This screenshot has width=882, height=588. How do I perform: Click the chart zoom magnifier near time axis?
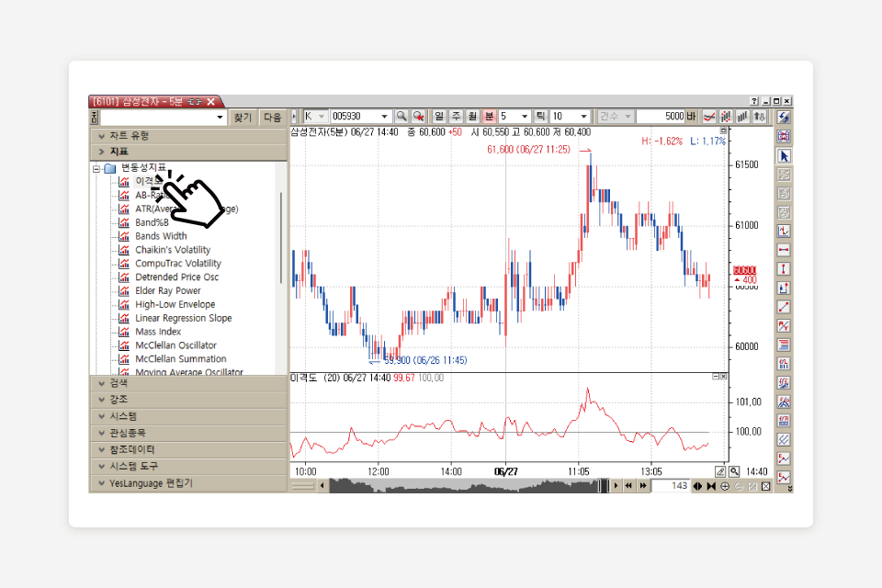[x=734, y=471]
